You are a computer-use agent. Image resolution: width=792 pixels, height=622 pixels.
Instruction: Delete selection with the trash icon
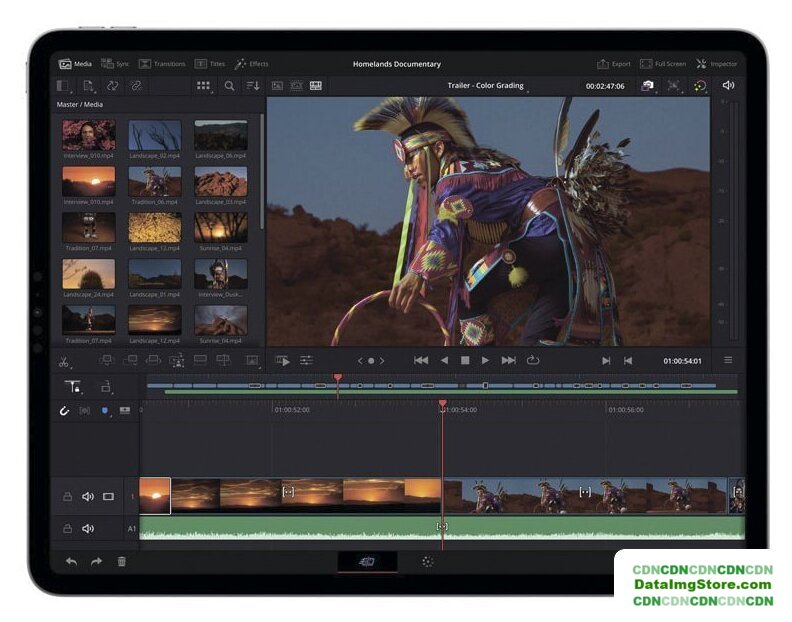(x=122, y=562)
